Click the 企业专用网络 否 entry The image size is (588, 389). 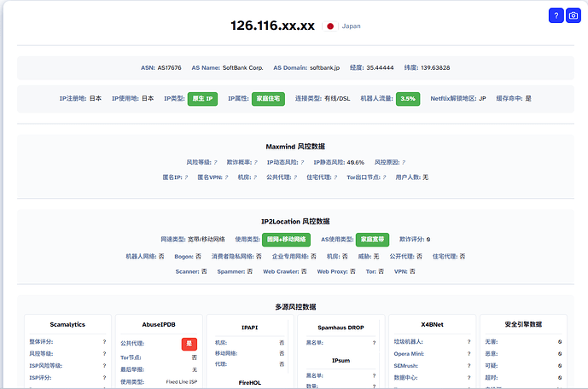pos(294,256)
